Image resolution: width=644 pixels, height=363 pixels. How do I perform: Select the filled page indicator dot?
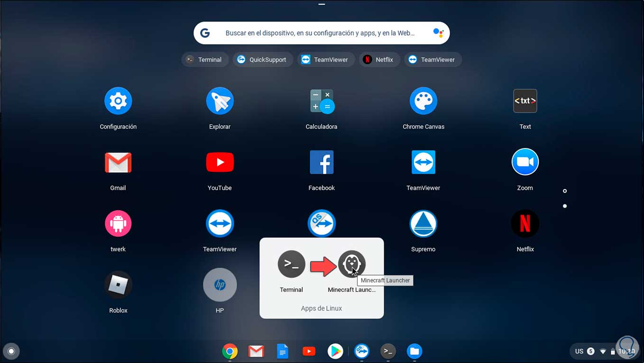(x=565, y=206)
